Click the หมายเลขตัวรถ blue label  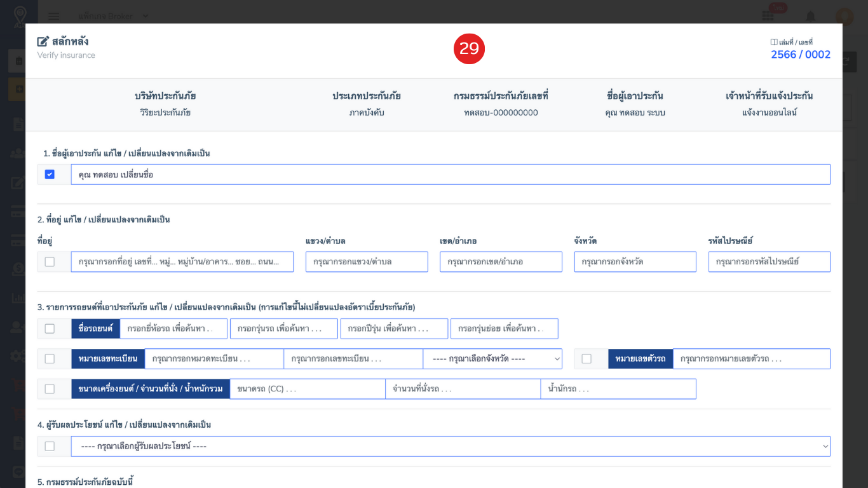[641, 359]
